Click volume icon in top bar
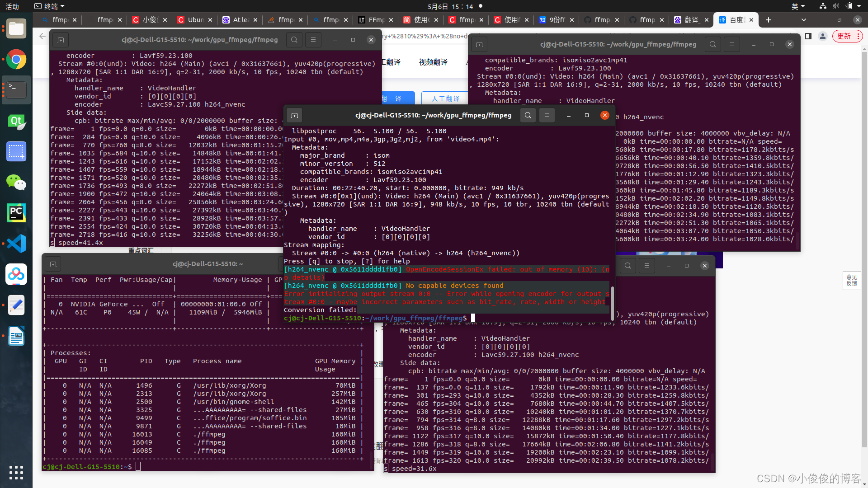This screenshot has height=488, width=868. pos(835,6)
